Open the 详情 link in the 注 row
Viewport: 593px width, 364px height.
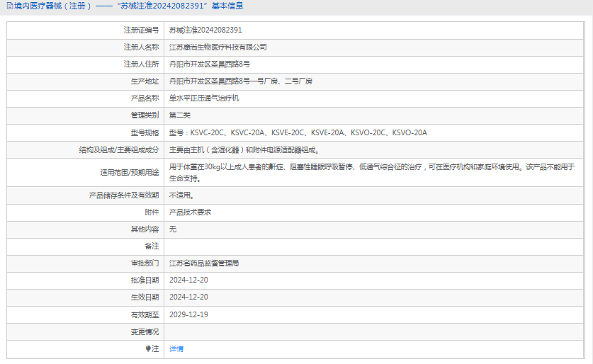176,349
